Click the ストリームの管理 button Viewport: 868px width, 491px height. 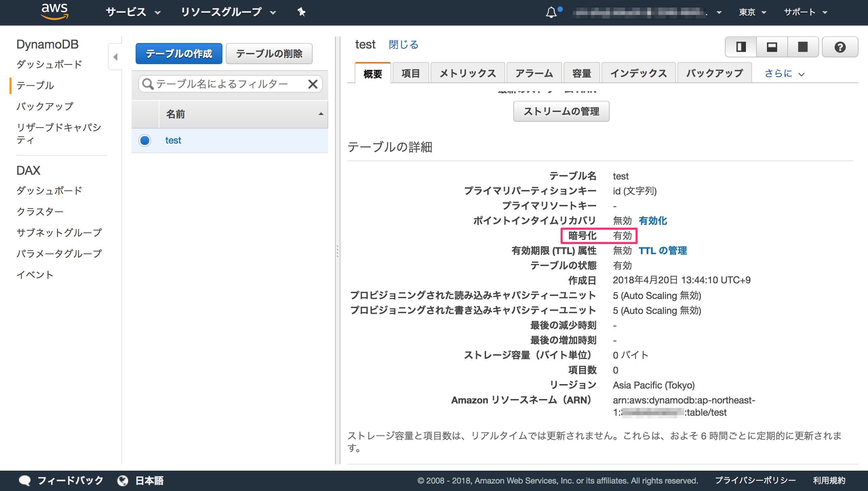(x=561, y=111)
